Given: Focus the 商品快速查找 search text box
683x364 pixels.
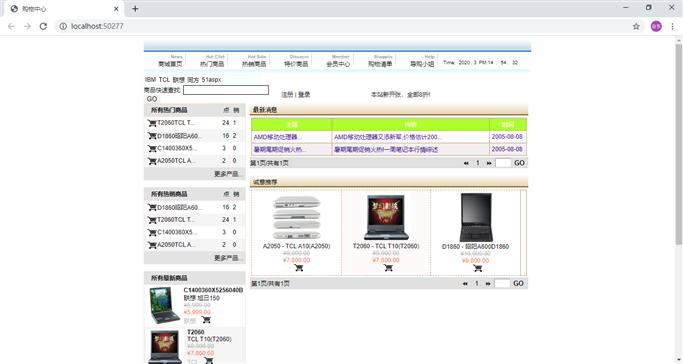Looking at the screenshot, I should click(x=226, y=90).
